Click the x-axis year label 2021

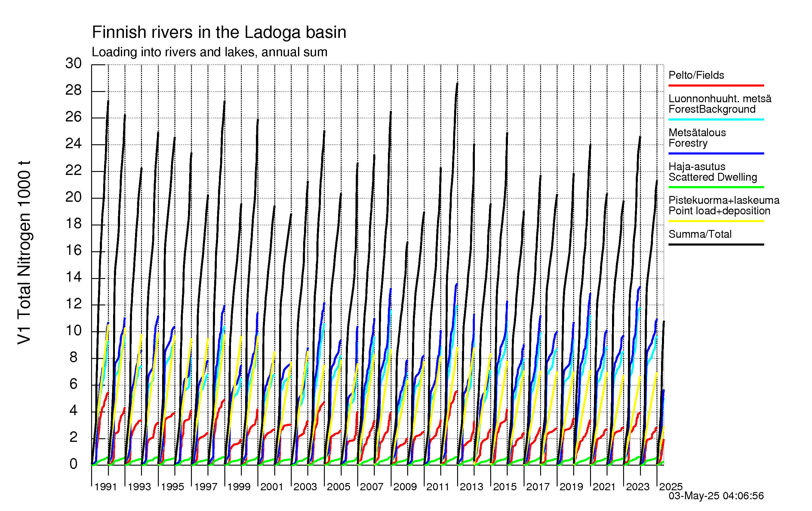(604, 487)
